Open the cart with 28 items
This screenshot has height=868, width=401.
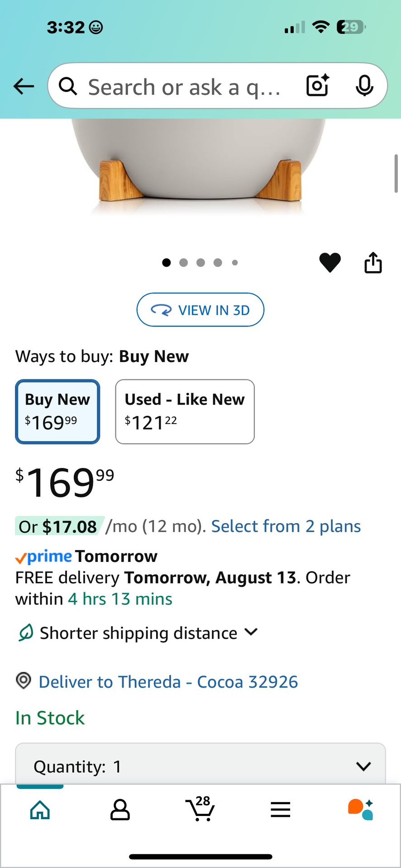[200, 809]
